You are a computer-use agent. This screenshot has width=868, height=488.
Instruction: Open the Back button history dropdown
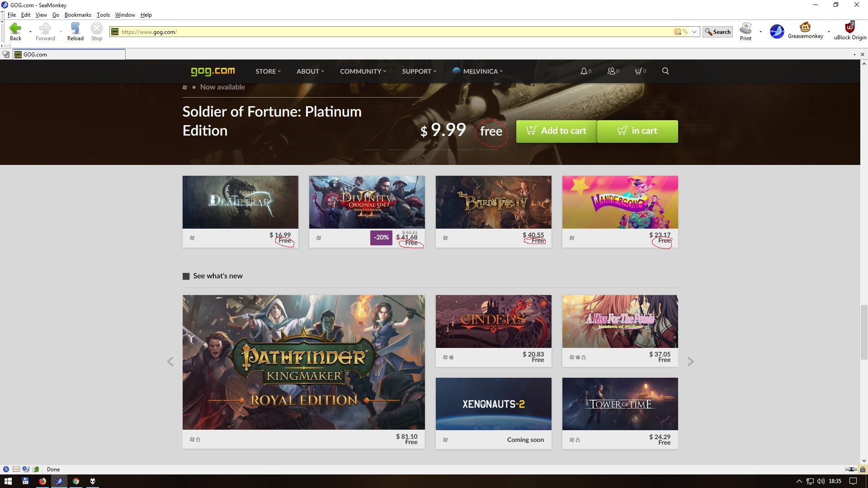click(x=30, y=32)
